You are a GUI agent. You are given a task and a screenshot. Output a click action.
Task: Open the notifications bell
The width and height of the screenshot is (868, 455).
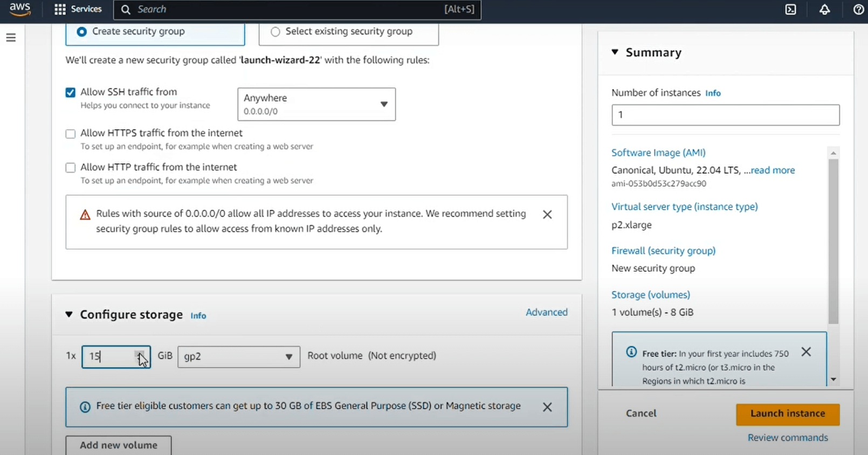tap(824, 10)
